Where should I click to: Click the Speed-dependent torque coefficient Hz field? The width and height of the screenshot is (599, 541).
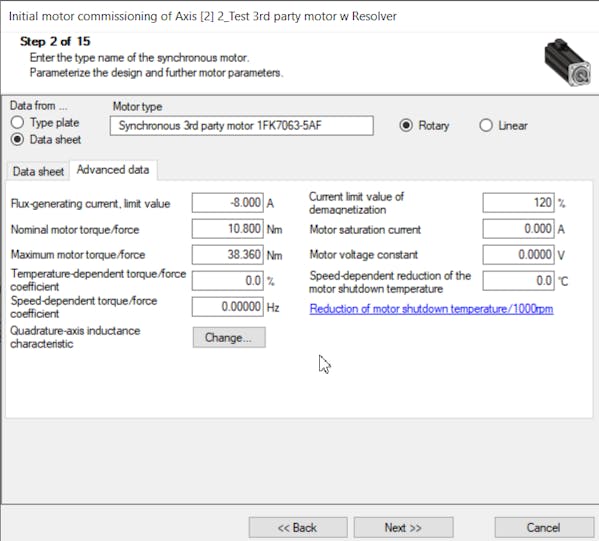(228, 307)
